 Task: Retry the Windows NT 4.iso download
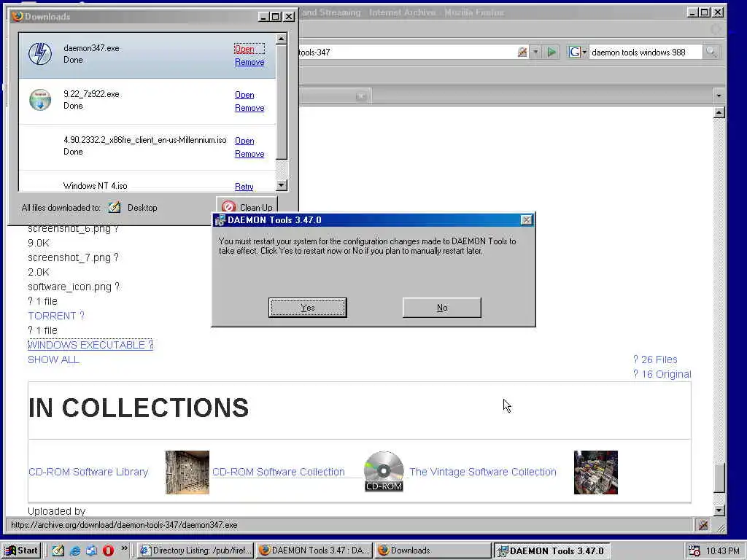pos(244,187)
